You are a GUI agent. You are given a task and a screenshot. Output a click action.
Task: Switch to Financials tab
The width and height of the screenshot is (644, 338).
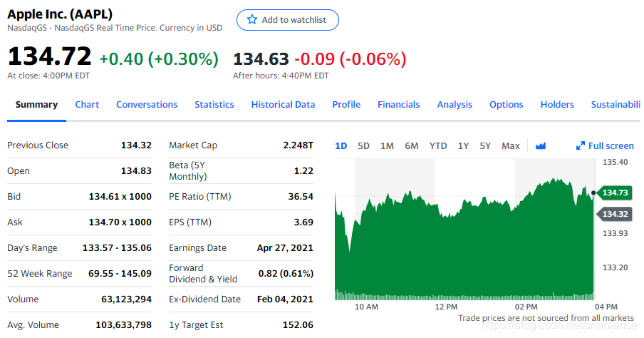tap(398, 104)
